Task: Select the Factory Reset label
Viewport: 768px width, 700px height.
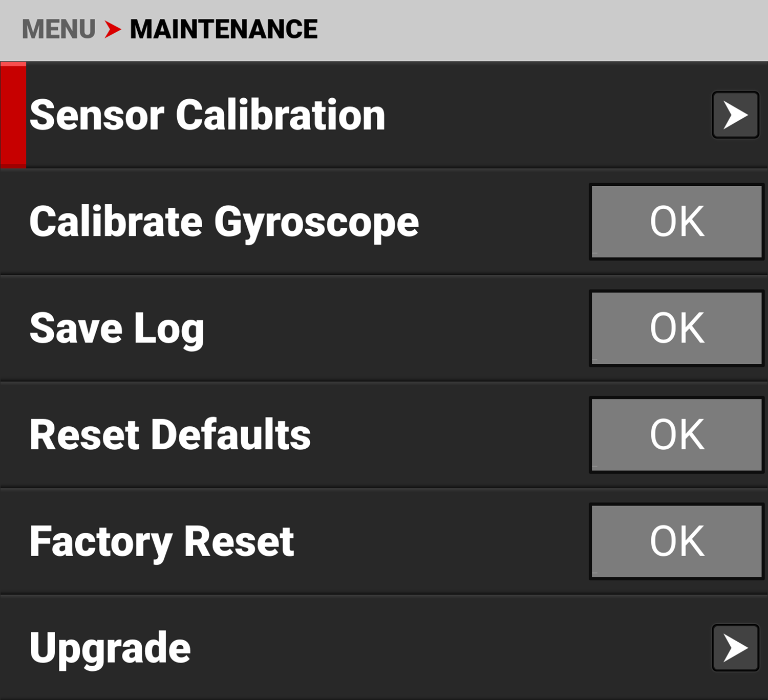Action: tap(162, 541)
